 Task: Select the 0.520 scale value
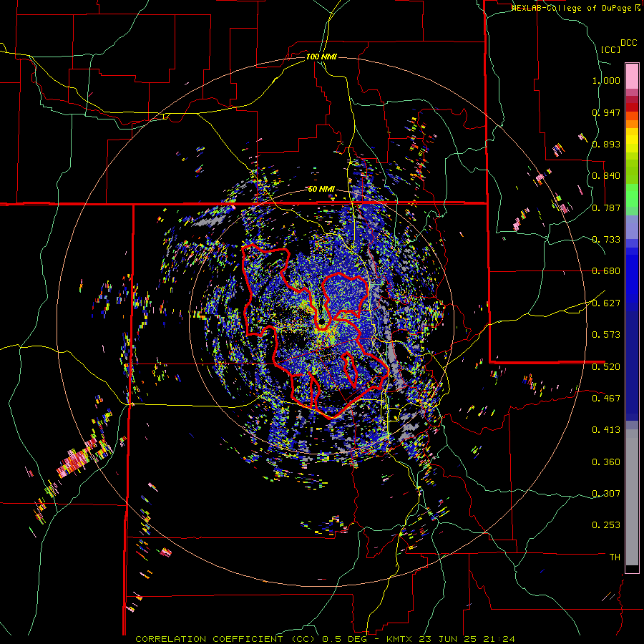[606, 367]
